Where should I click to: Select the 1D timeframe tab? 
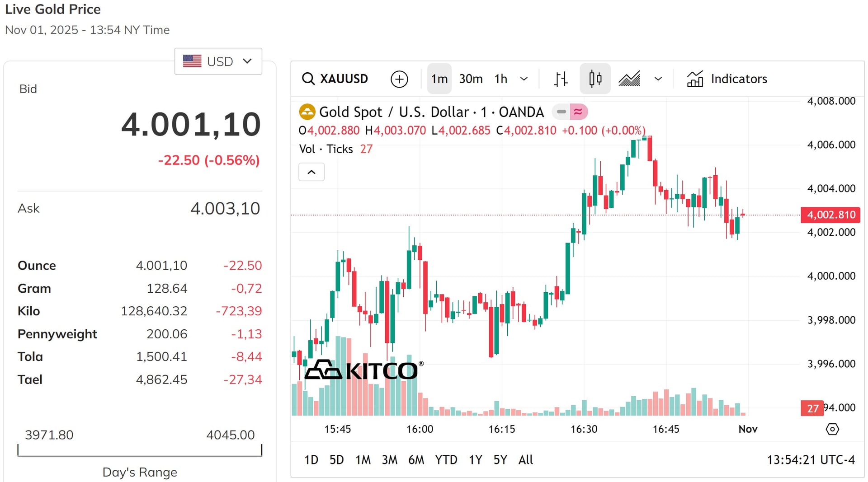pos(311,460)
